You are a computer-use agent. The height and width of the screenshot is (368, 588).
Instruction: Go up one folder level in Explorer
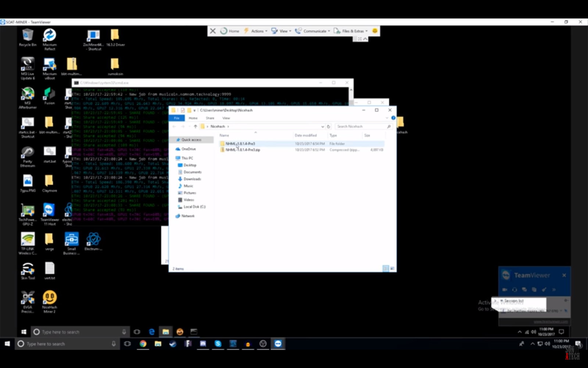pyautogui.click(x=196, y=126)
